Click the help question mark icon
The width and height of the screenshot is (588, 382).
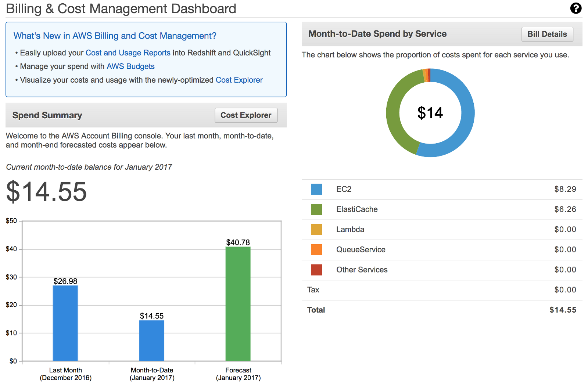pyautogui.click(x=576, y=8)
